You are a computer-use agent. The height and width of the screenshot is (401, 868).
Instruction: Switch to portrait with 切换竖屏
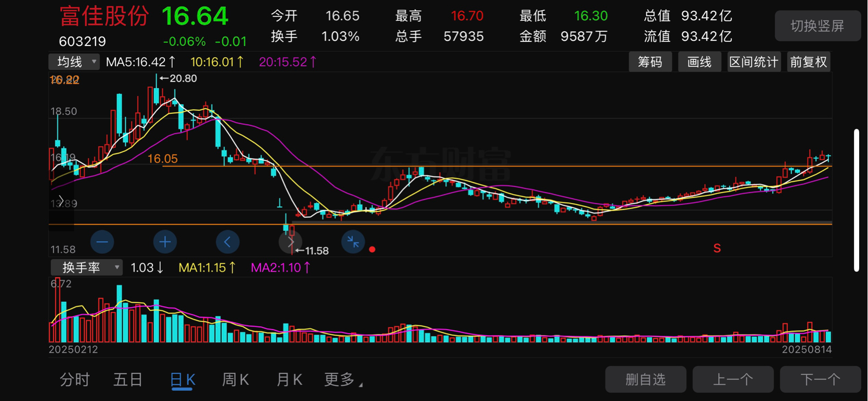pyautogui.click(x=817, y=26)
